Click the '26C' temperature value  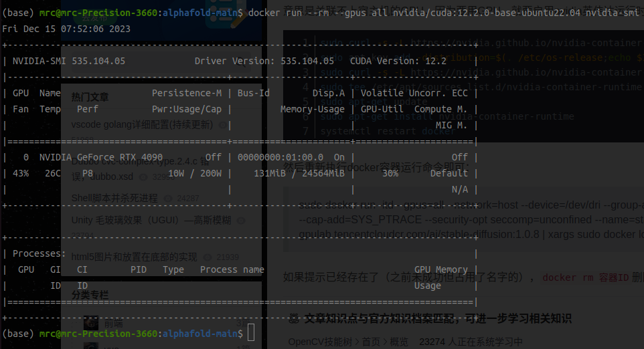(x=53, y=173)
